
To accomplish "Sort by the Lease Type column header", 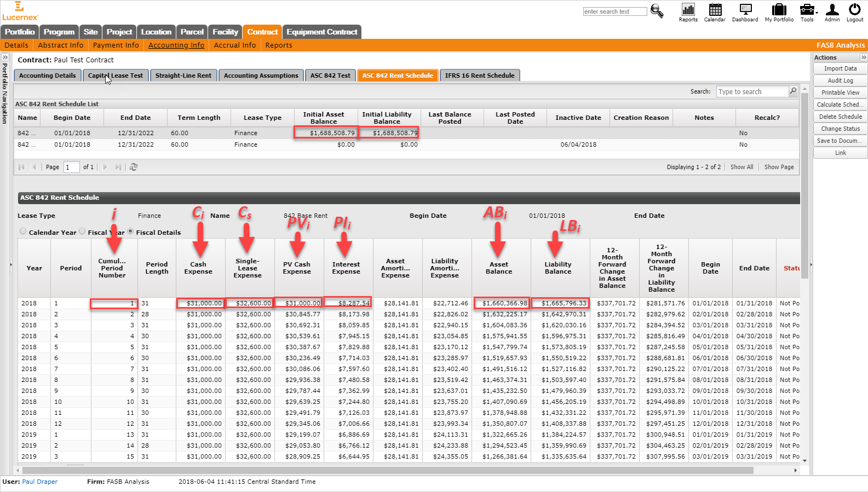I will tap(262, 118).
